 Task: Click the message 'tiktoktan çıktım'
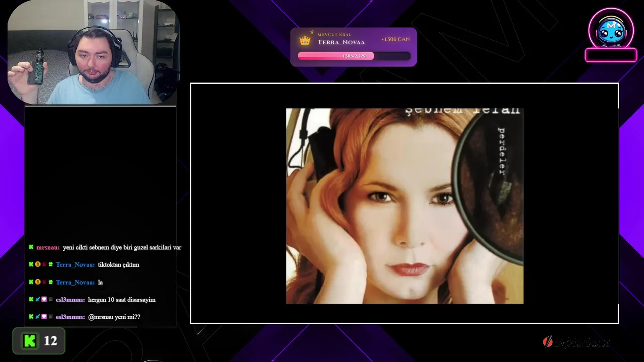(118, 265)
